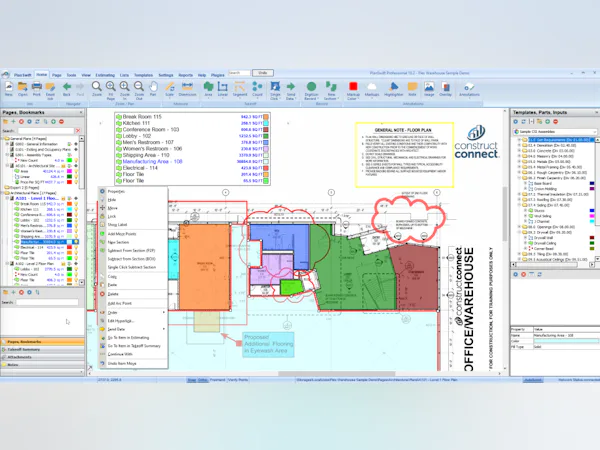Open the Reports ribbon tab

[186, 75]
